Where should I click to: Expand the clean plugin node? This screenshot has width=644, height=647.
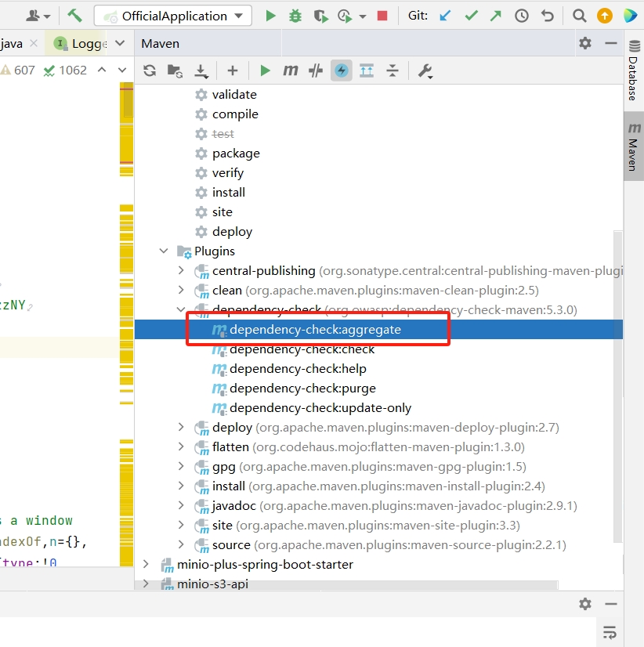click(x=181, y=290)
